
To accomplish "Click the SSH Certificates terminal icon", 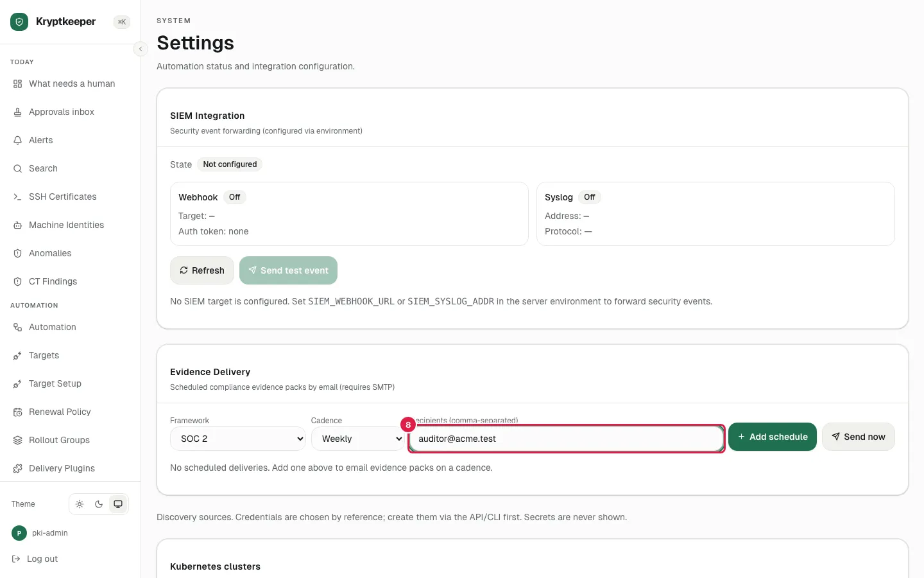I will pyautogui.click(x=18, y=197).
